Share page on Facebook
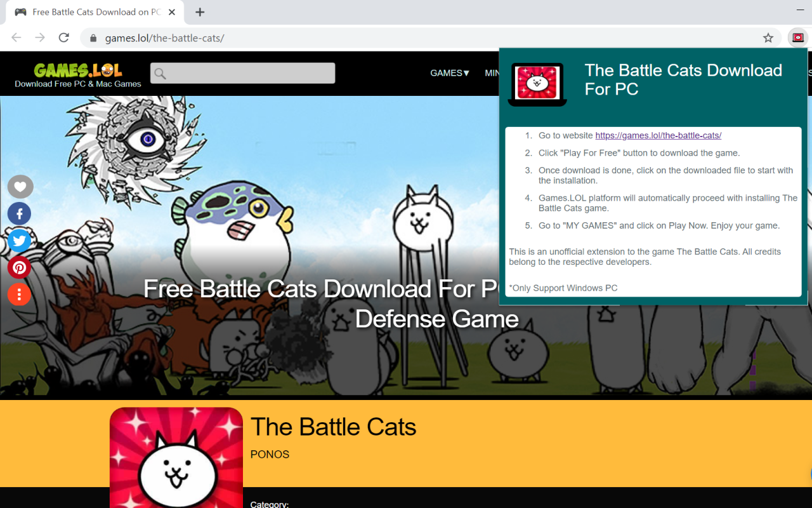The image size is (812, 508). (x=20, y=213)
